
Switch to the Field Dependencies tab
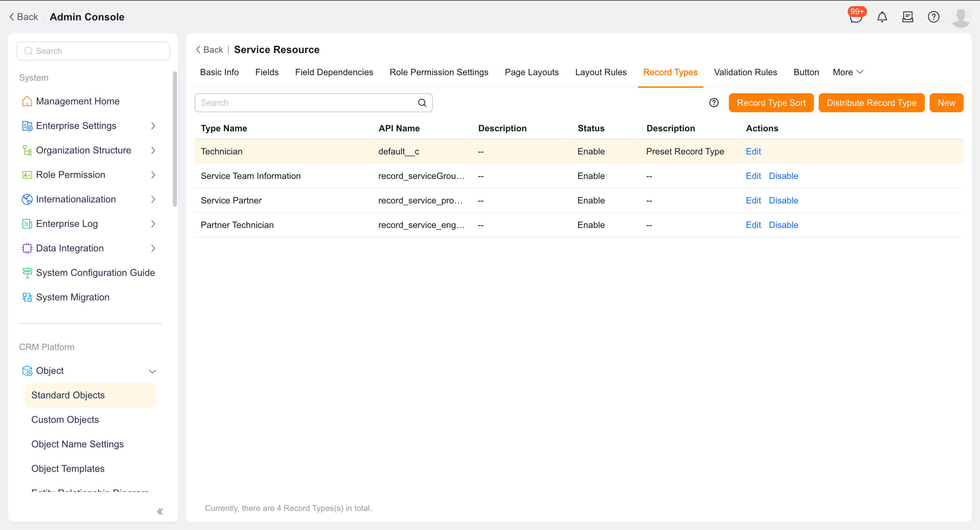coord(334,72)
